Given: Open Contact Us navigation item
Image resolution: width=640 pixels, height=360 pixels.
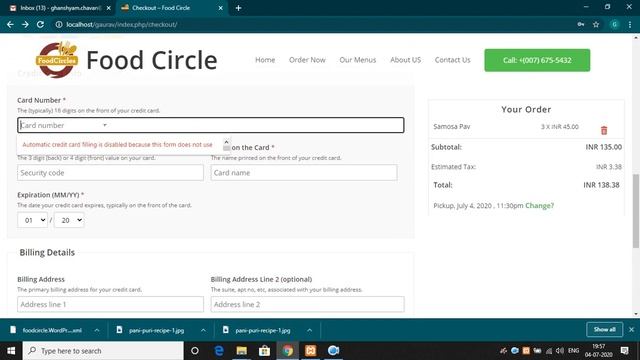Looking at the screenshot, I should click(452, 60).
